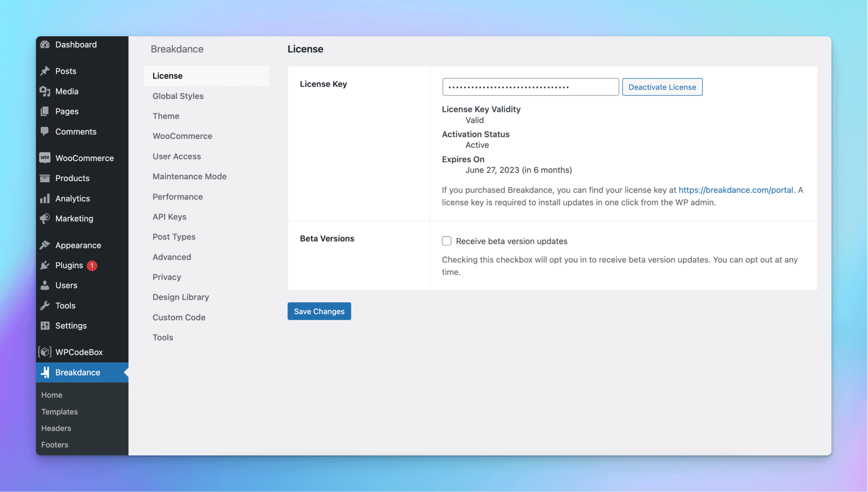Open the Tools settings tab
868x492 pixels.
click(x=206, y=337)
